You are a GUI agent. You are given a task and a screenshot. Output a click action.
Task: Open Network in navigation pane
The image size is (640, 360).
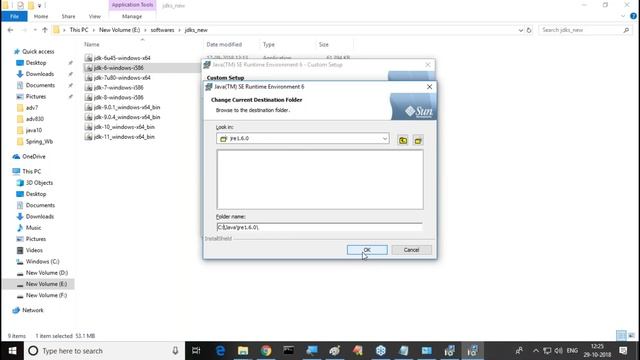[33, 310]
